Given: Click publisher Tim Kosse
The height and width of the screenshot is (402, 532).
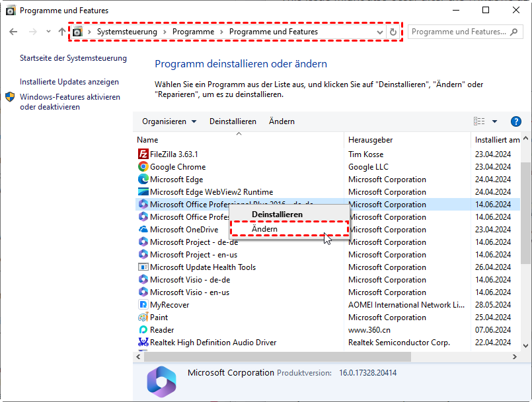Looking at the screenshot, I should (x=365, y=154).
